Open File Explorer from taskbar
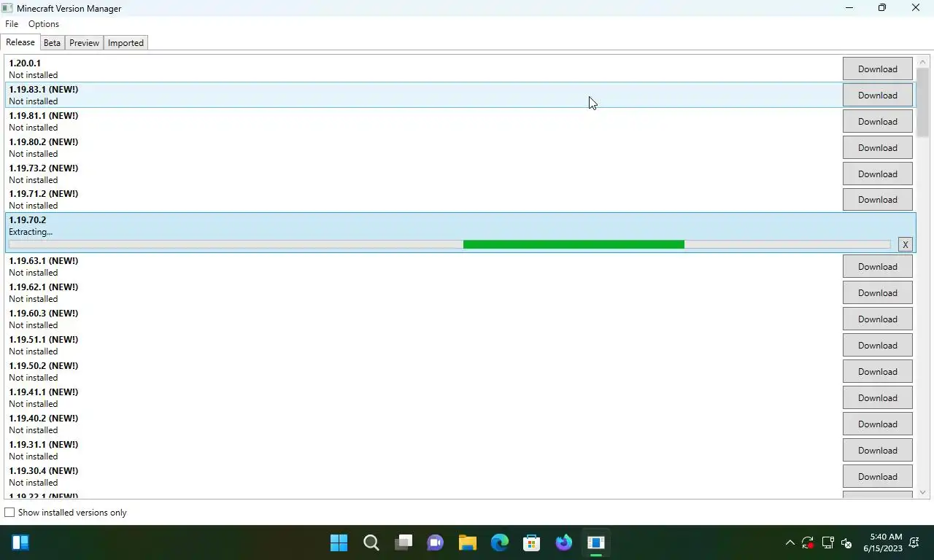Screen dimensions: 934x560 468,542
